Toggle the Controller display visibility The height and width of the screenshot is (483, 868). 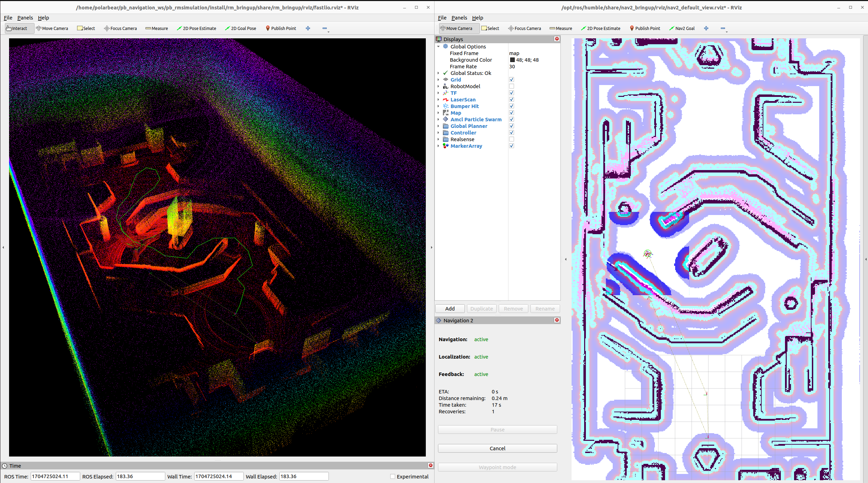(x=512, y=132)
